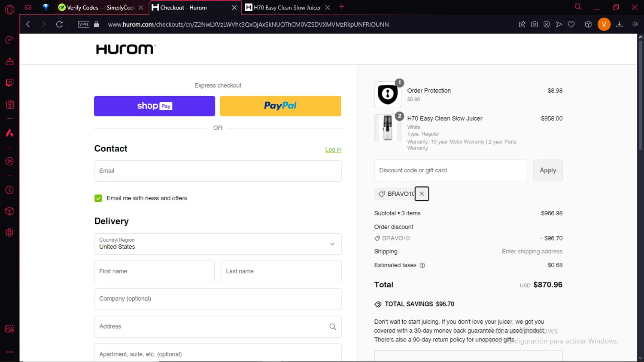
Task: Click Estimated taxes info icon
Action: click(422, 265)
